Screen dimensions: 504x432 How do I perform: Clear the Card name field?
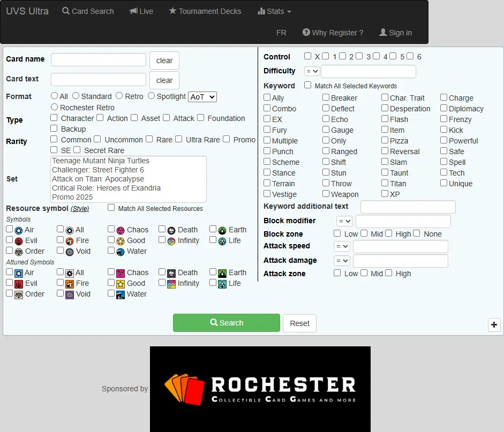point(164,60)
